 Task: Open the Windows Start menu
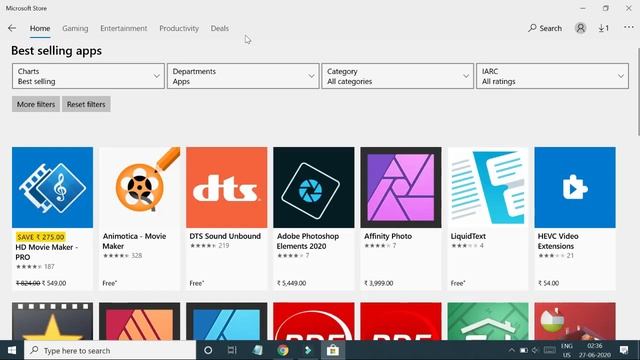coord(12,350)
